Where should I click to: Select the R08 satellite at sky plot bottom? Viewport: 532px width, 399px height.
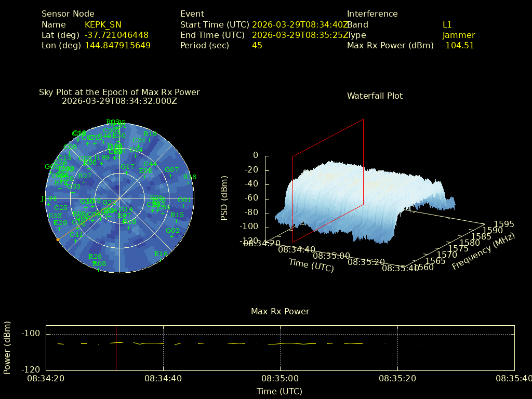[99, 264]
